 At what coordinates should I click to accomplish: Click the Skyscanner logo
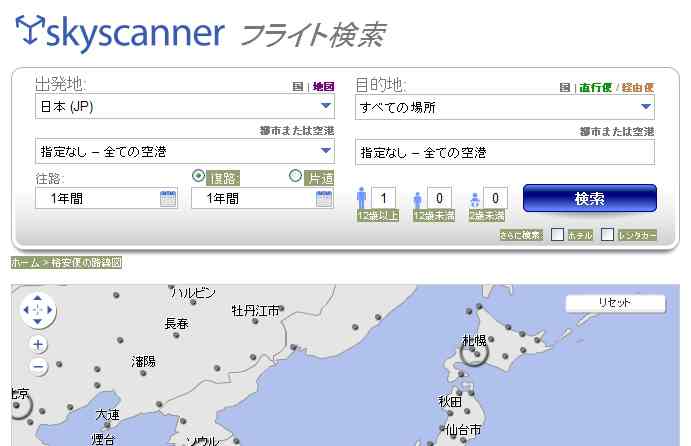tap(120, 31)
